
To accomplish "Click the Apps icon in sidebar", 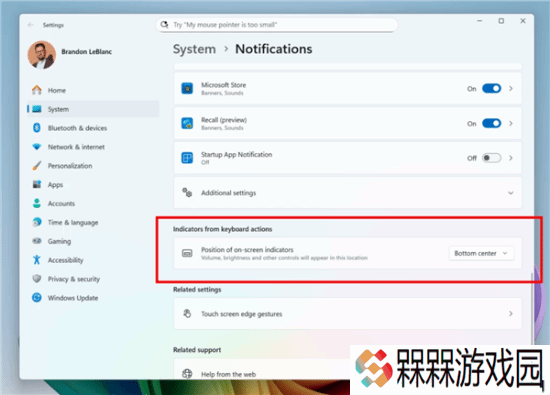I will [x=36, y=184].
